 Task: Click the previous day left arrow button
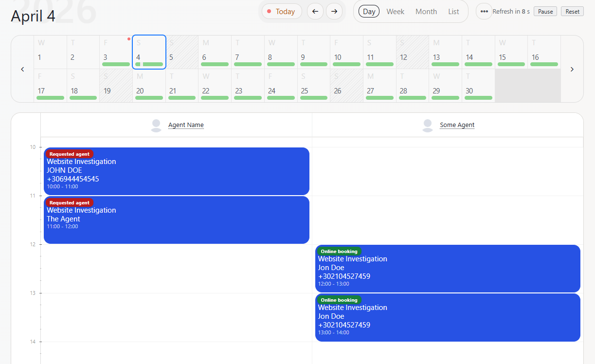coord(315,11)
